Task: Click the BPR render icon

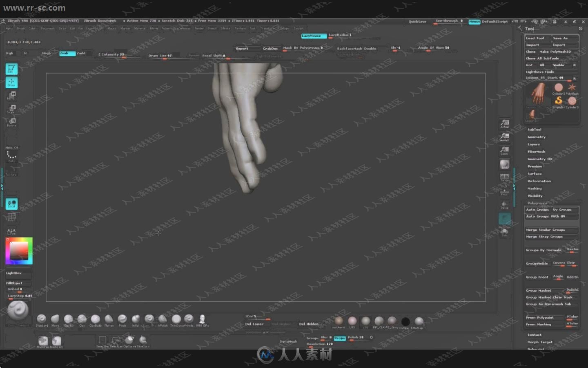Action: point(505,164)
